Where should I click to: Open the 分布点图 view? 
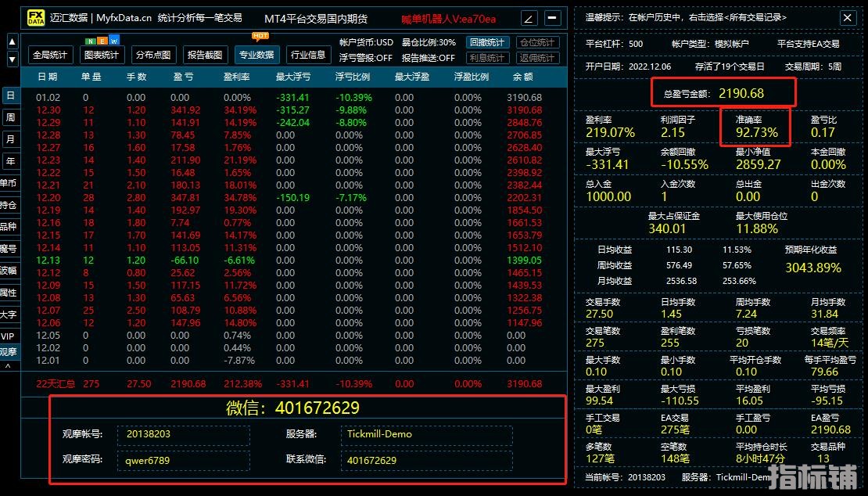pyautogui.click(x=152, y=55)
